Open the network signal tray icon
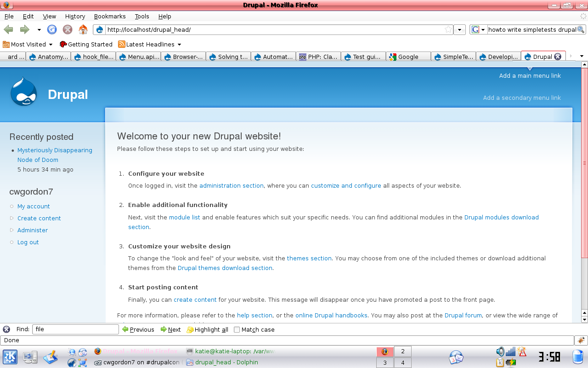This screenshot has height=368, width=588. (x=511, y=352)
